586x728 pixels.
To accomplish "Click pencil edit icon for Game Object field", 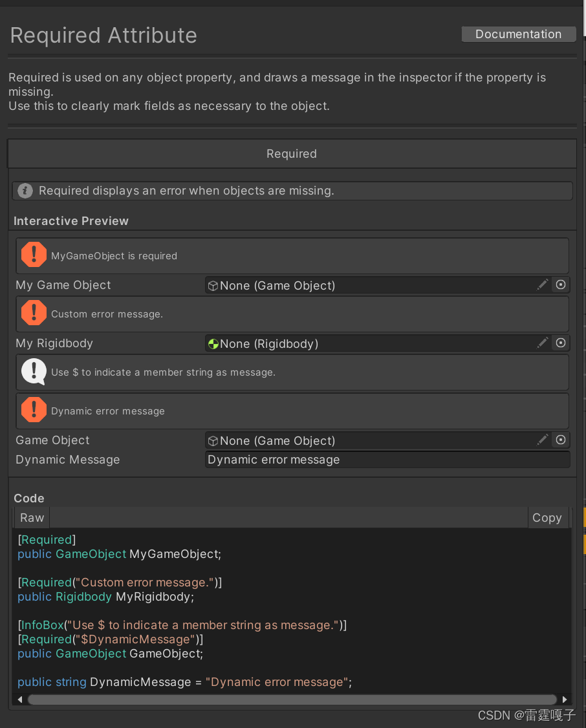I will click(x=543, y=440).
